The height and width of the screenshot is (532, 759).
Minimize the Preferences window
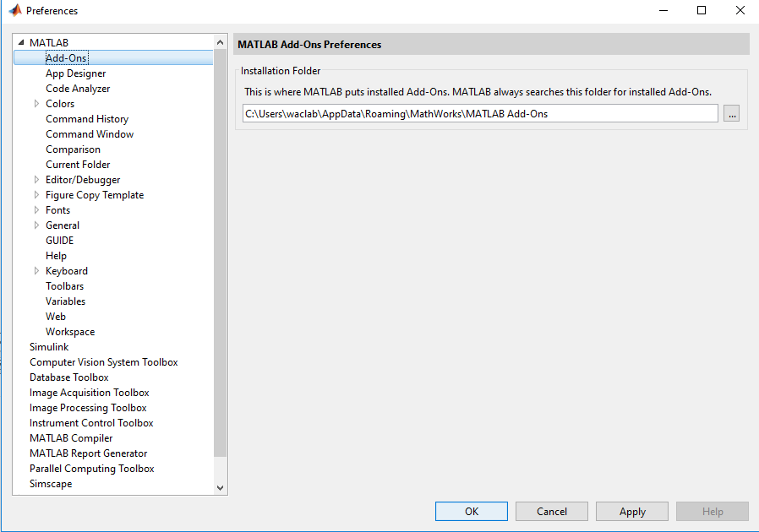pos(663,10)
